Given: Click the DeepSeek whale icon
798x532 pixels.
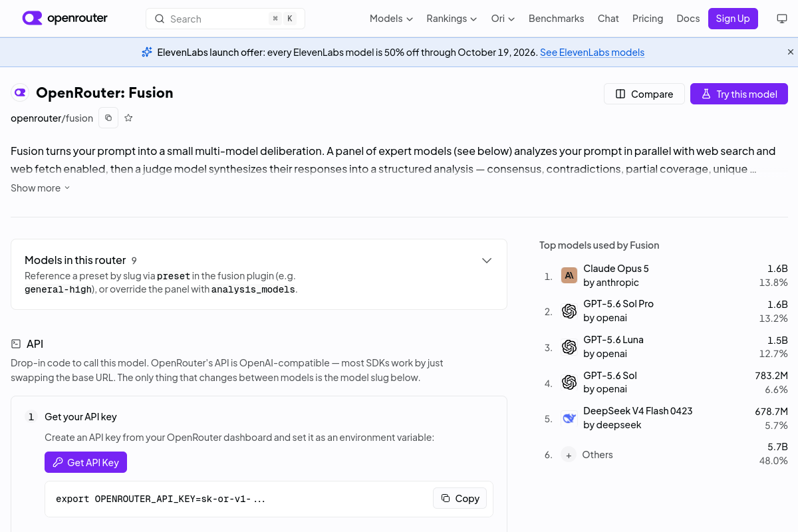Looking at the screenshot, I should [x=569, y=418].
